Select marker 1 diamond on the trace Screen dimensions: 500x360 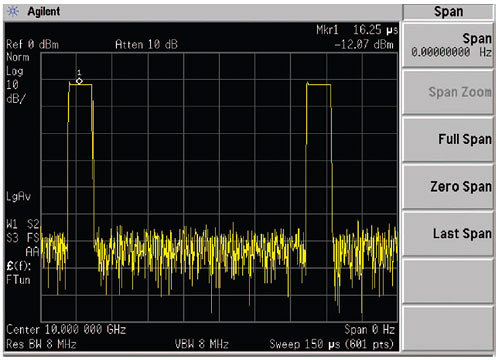pyautogui.click(x=79, y=81)
